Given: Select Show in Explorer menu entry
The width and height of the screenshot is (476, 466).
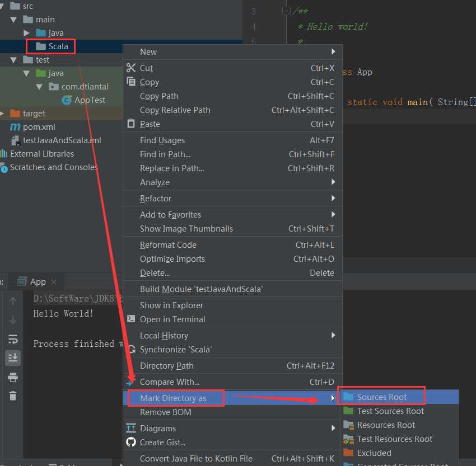Looking at the screenshot, I should tap(232, 305).
